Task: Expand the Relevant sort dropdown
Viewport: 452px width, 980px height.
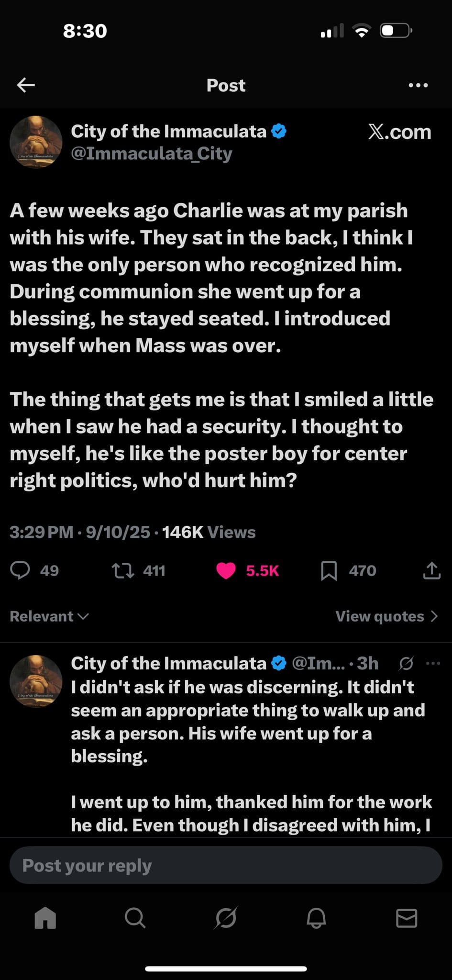Action: pos(49,616)
